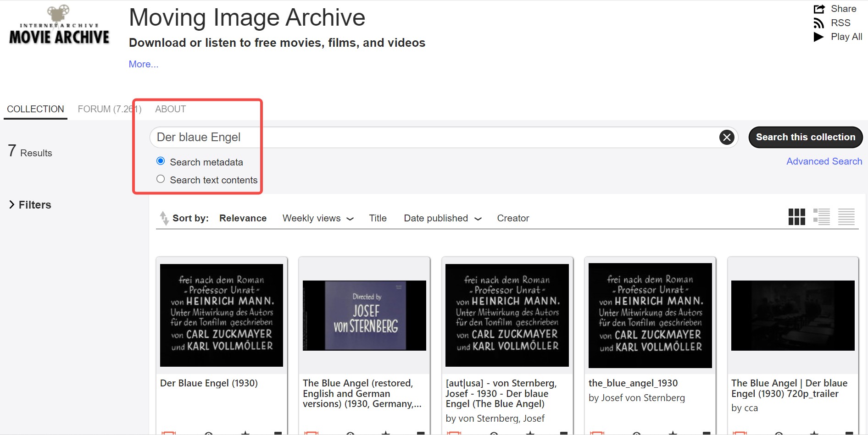
Task: Click 'by Josef von Sternberg' creator text
Action: [637, 398]
